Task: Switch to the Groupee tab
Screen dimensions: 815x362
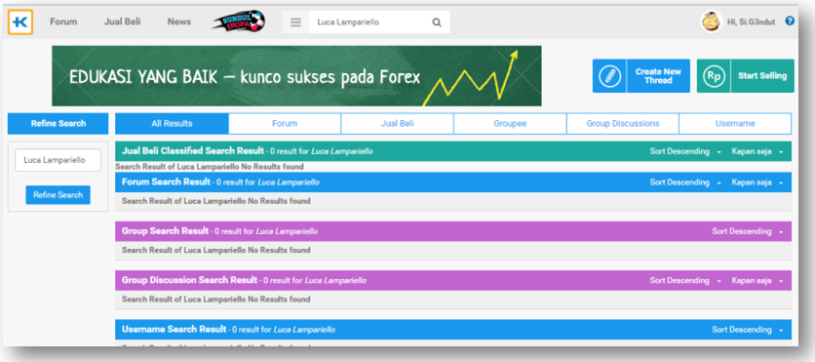Action: pos(510,124)
